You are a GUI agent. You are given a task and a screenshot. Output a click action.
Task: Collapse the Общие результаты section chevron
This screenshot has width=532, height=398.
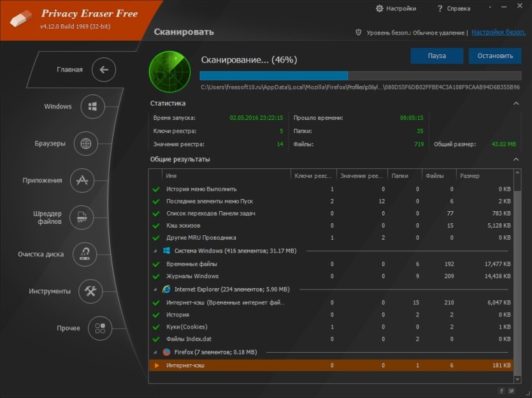[516, 159]
